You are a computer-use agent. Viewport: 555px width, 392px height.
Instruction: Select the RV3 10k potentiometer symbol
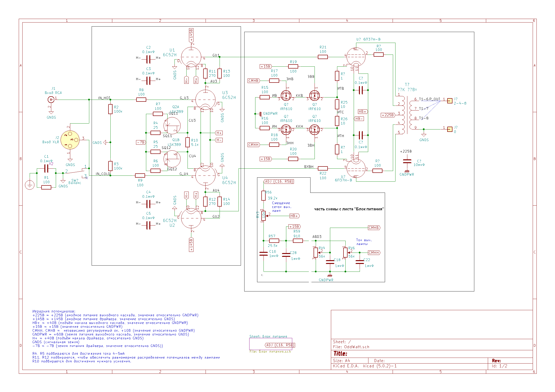[x=263, y=216]
